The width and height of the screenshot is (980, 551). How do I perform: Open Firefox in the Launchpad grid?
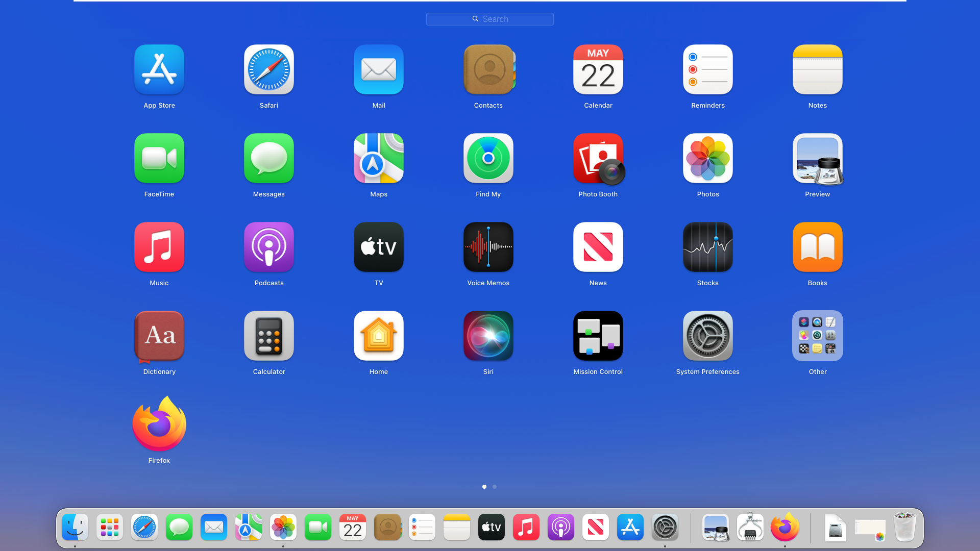tap(159, 424)
